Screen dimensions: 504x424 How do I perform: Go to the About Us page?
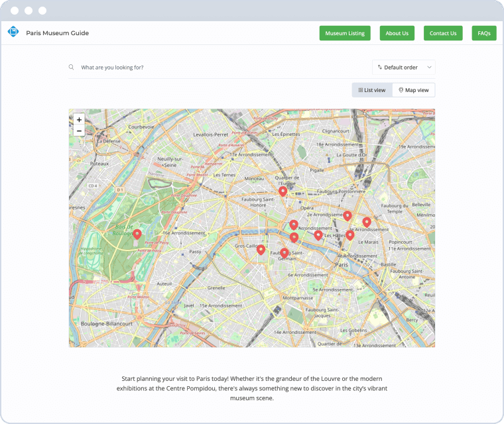point(397,33)
